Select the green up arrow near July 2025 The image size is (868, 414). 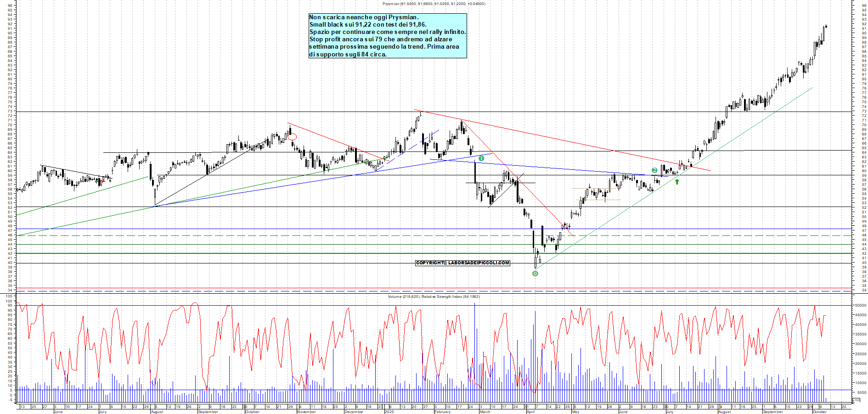(x=677, y=182)
